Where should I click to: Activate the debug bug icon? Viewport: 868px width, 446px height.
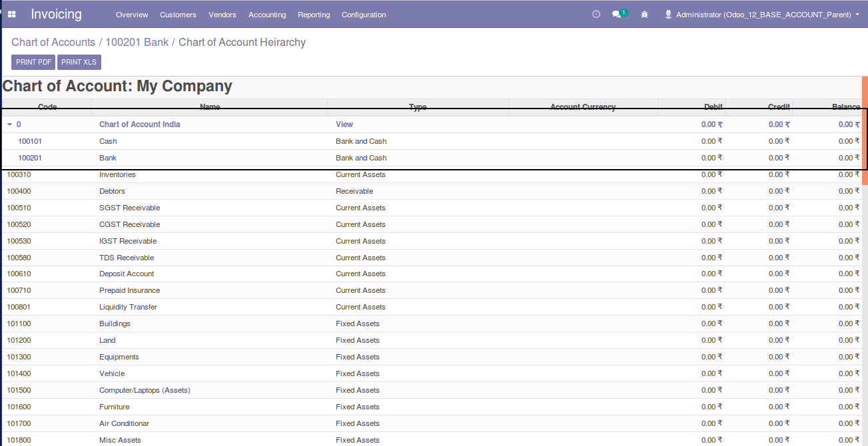click(644, 14)
